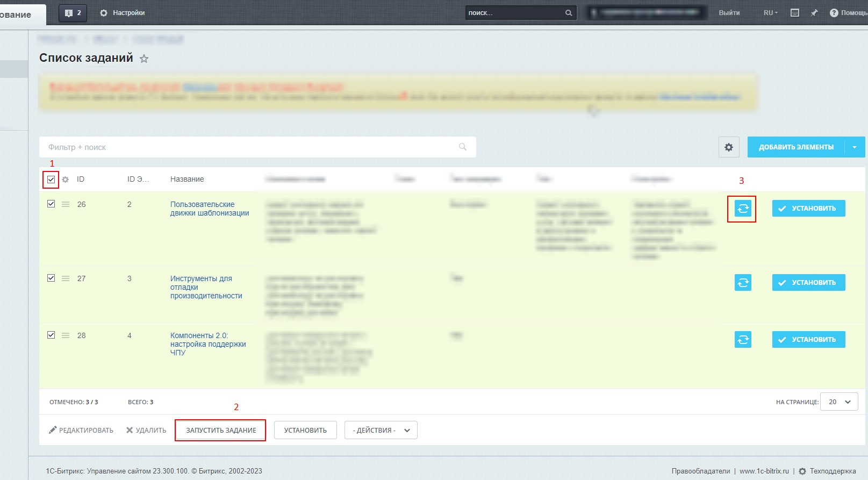868x480 pixels.
Task: Open the row menu icon for ID 27
Action: tap(66, 278)
